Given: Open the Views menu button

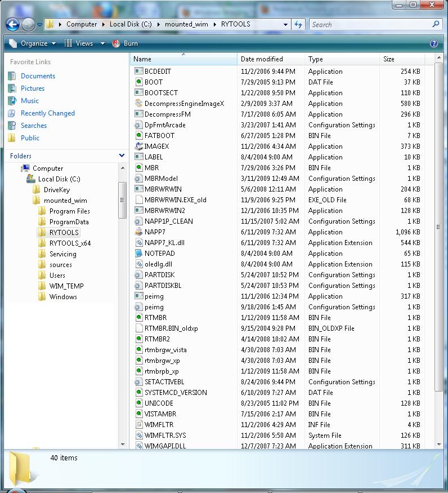Looking at the screenshot, I should (79, 43).
